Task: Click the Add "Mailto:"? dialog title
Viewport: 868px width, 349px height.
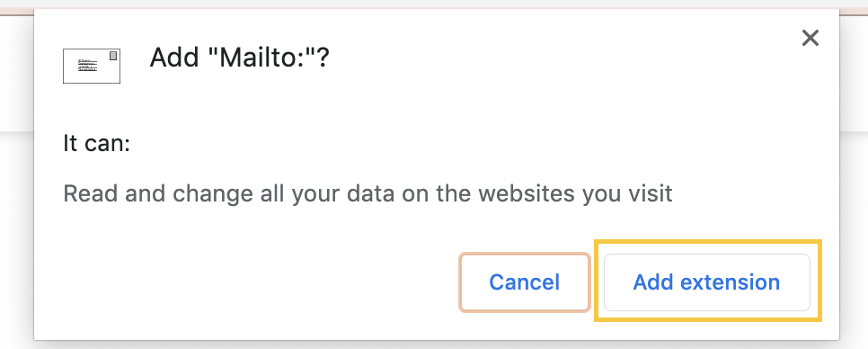Action: coord(240,57)
